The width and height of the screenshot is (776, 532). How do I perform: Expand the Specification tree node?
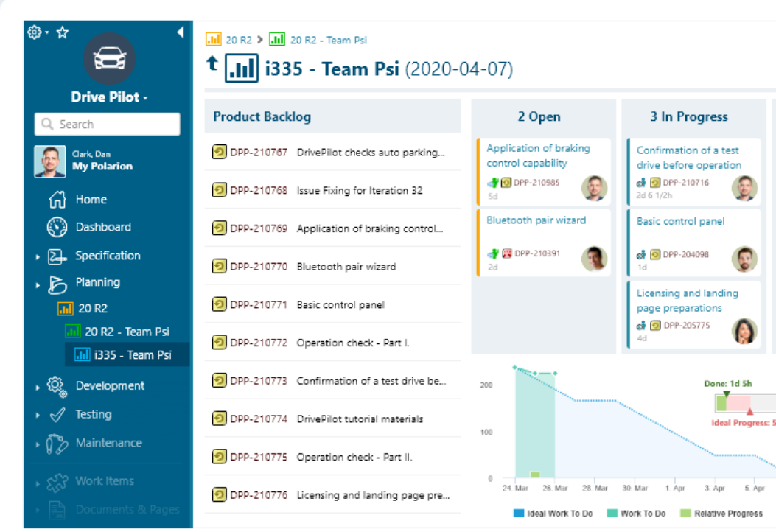click(x=38, y=257)
